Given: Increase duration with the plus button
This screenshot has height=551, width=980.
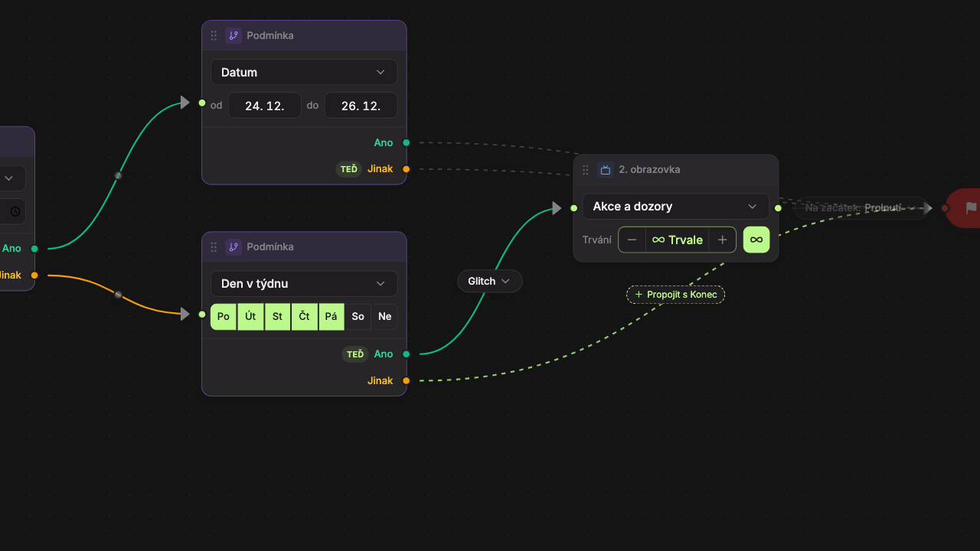Looking at the screenshot, I should [722, 240].
